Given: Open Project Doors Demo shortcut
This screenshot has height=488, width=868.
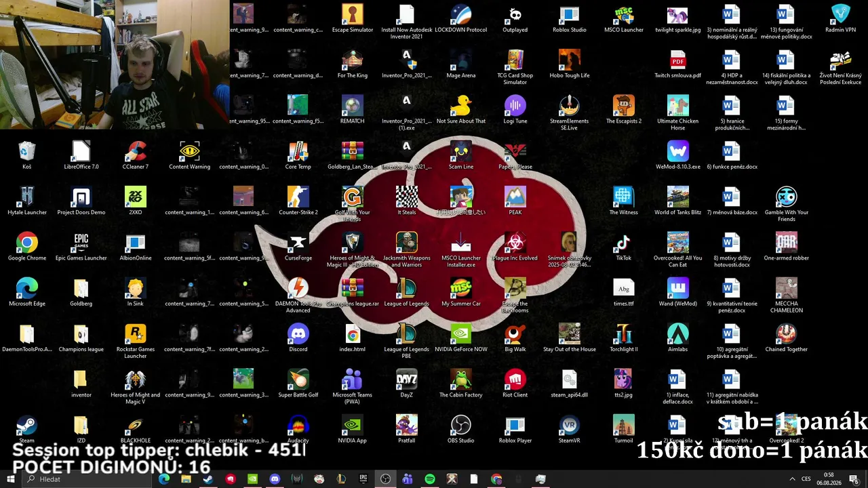Looking at the screenshot, I should pyautogui.click(x=81, y=197).
